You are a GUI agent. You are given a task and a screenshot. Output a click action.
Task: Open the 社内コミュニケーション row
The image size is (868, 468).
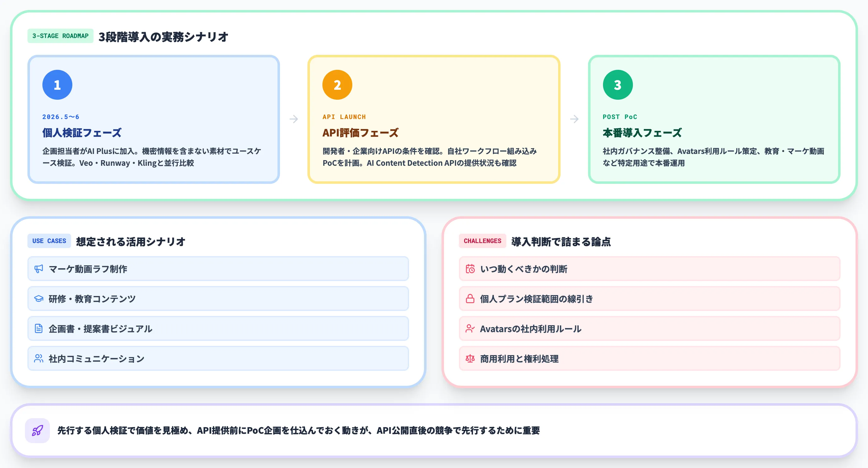pyautogui.click(x=218, y=358)
